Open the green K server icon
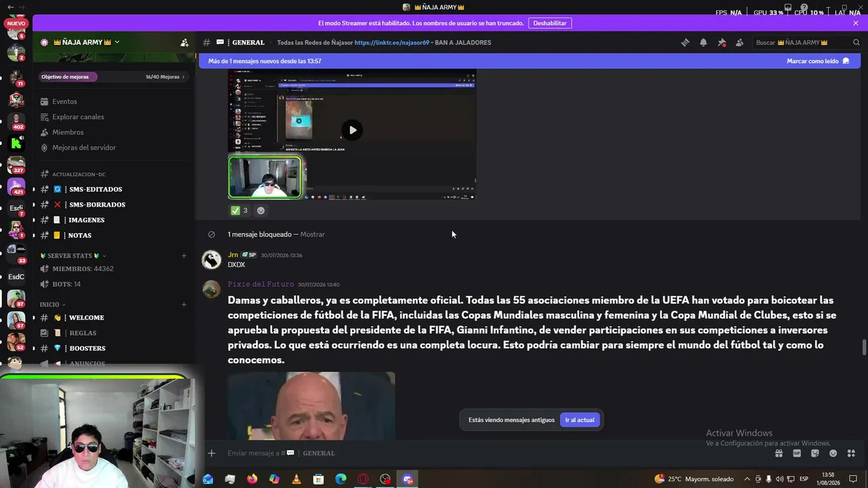The width and height of the screenshot is (868, 488). (x=16, y=143)
